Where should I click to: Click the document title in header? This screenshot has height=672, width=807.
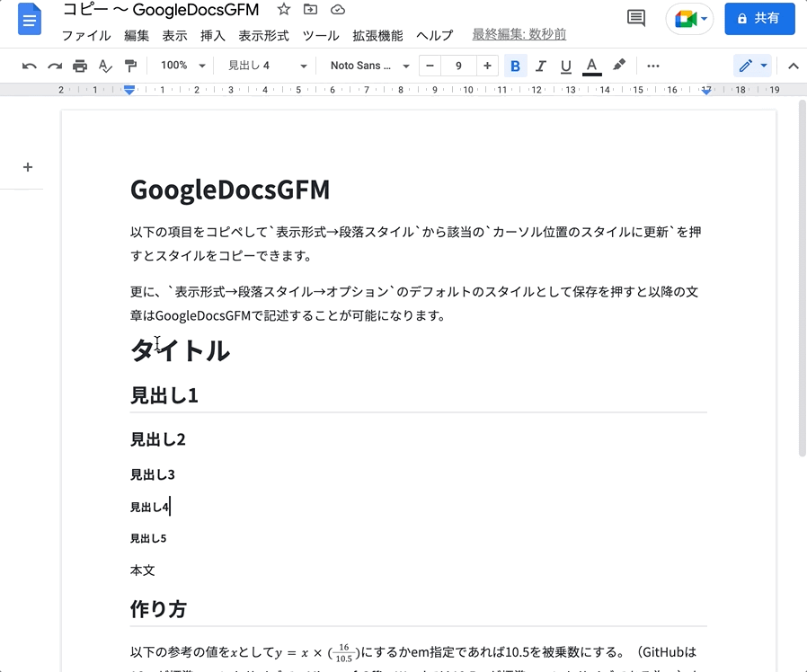(161, 9)
